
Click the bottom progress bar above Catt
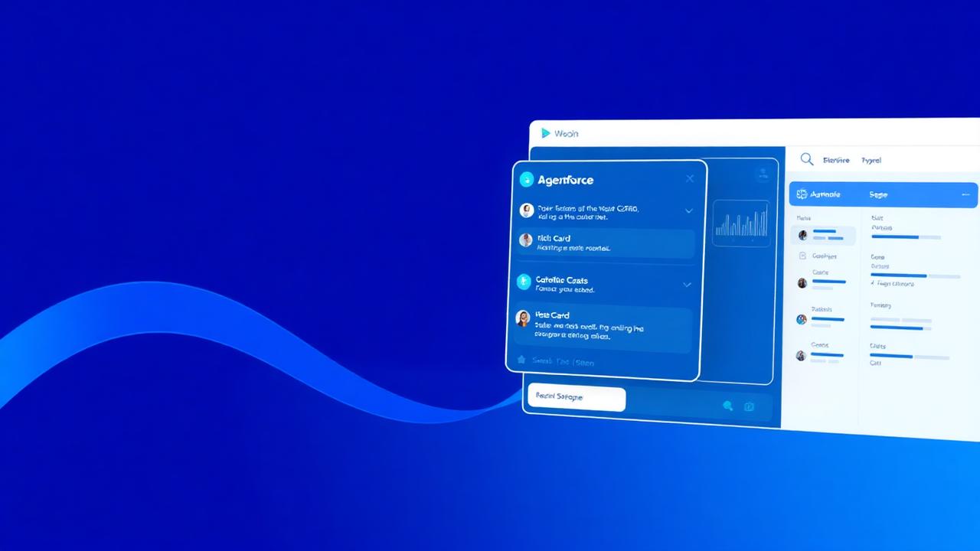(x=910, y=357)
